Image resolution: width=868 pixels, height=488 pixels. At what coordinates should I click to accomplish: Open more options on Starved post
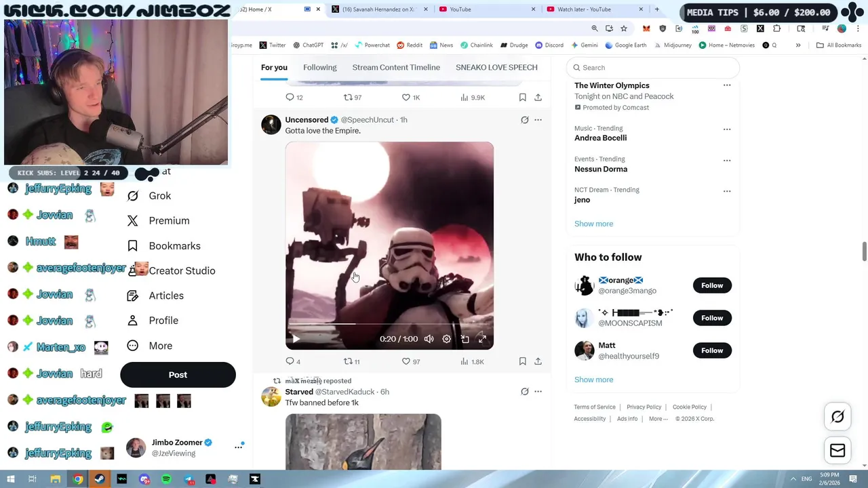pos(538,392)
